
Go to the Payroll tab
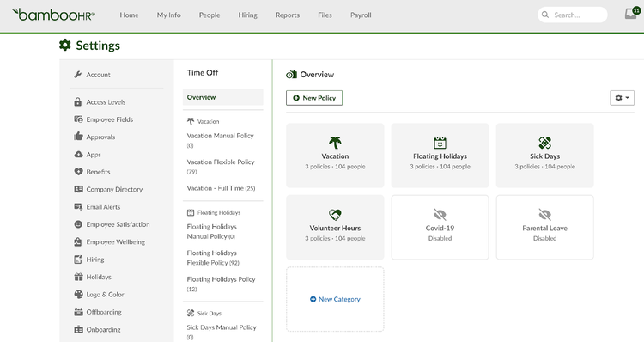pyautogui.click(x=361, y=15)
